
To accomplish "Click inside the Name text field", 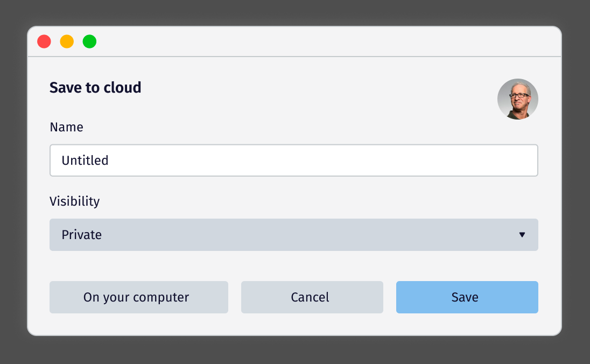I will (294, 160).
